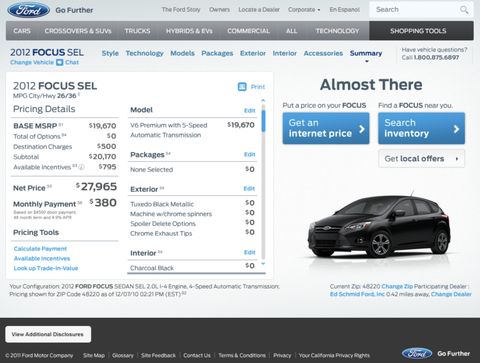Image resolution: width=480 pixels, height=363 pixels.
Task: Open the Commercial menu
Action: [248, 31]
